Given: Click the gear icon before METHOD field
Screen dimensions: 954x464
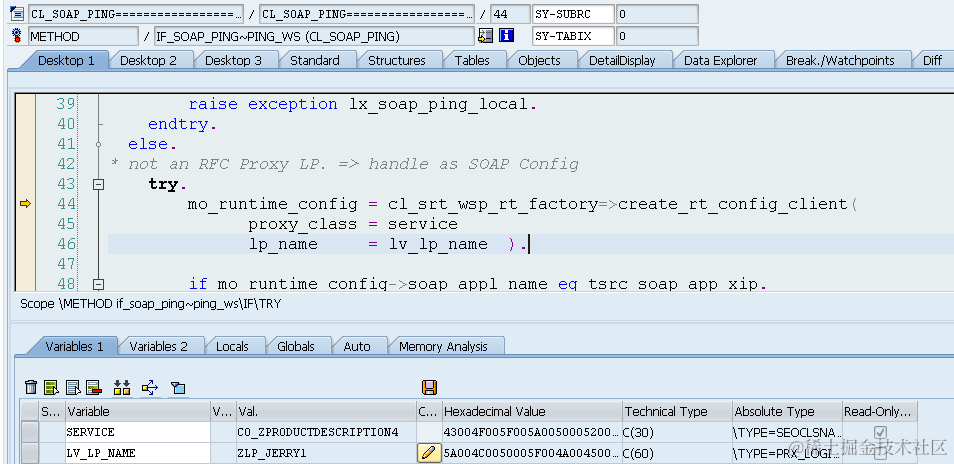Looking at the screenshot, I should click(18, 35).
